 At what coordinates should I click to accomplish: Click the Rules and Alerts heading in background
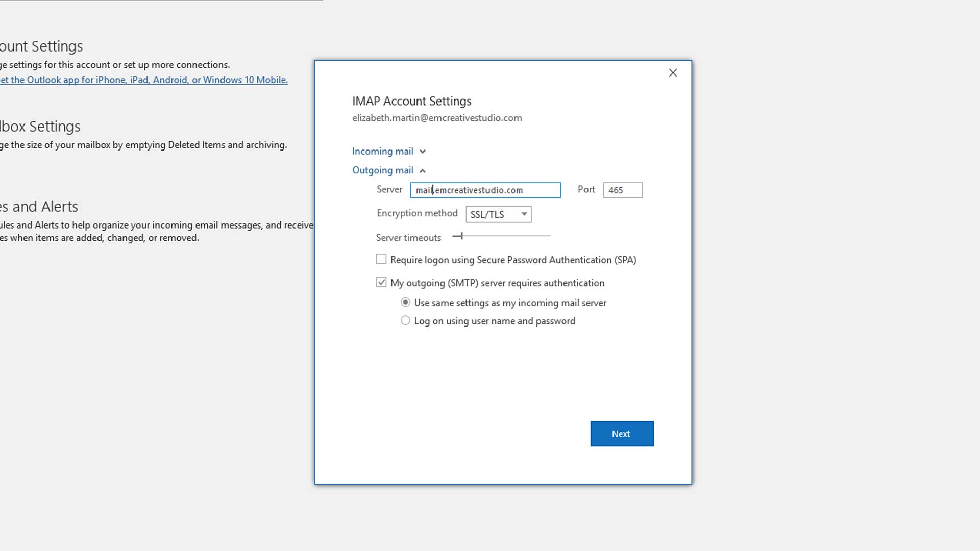click(x=39, y=207)
